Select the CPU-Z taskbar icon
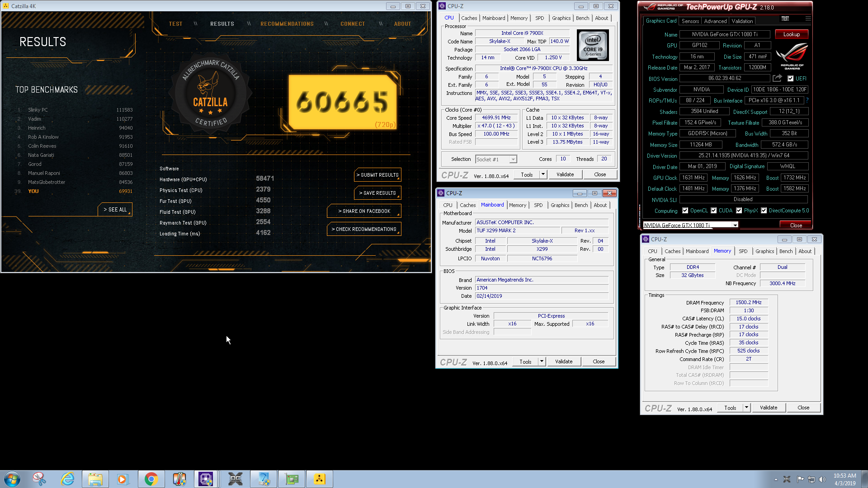Image resolution: width=868 pixels, height=488 pixels. point(206,479)
